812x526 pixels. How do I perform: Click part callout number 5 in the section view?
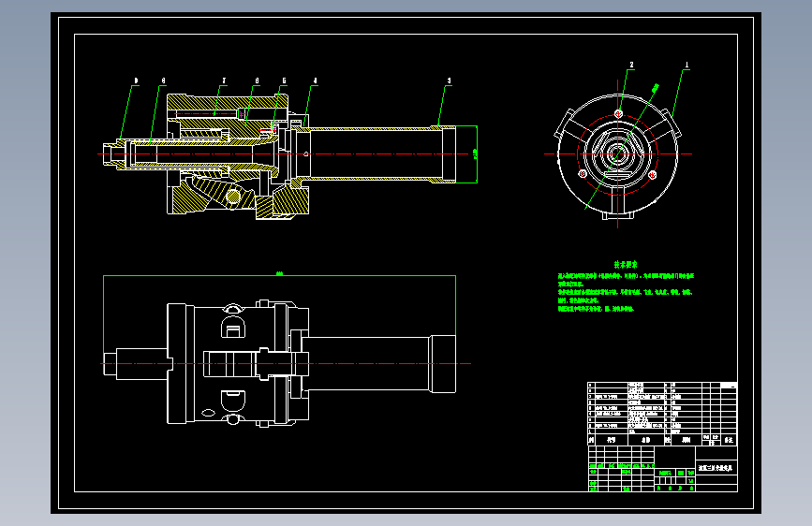click(284, 80)
